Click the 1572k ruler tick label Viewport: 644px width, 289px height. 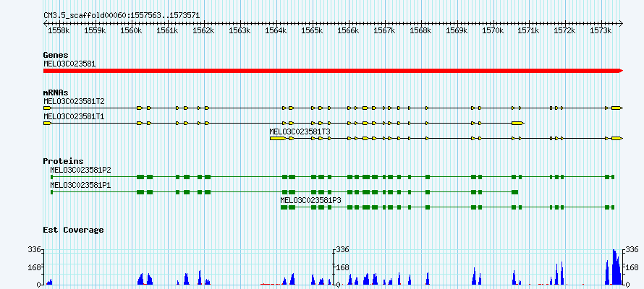(566, 31)
